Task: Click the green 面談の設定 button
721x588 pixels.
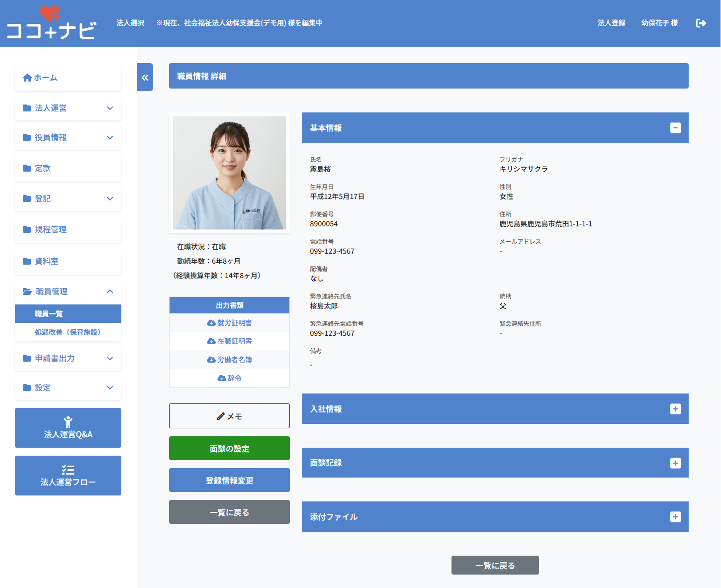Action: point(229,448)
